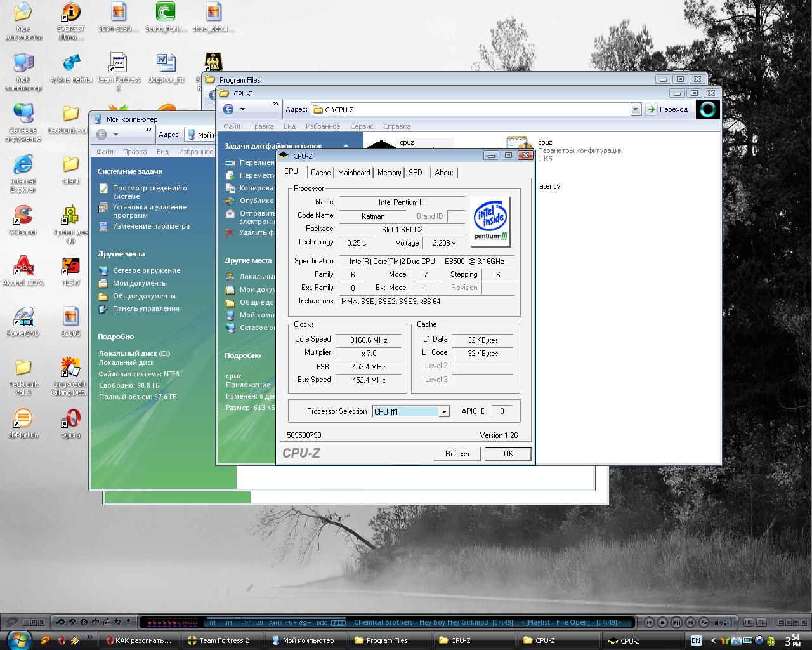The height and width of the screenshot is (650, 812).
Task: Click the OK button in CPU-Z
Action: tap(508, 454)
